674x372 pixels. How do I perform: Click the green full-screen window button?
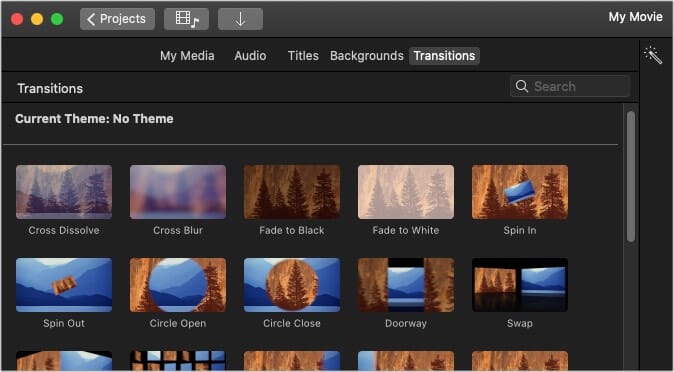coord(57,19)
